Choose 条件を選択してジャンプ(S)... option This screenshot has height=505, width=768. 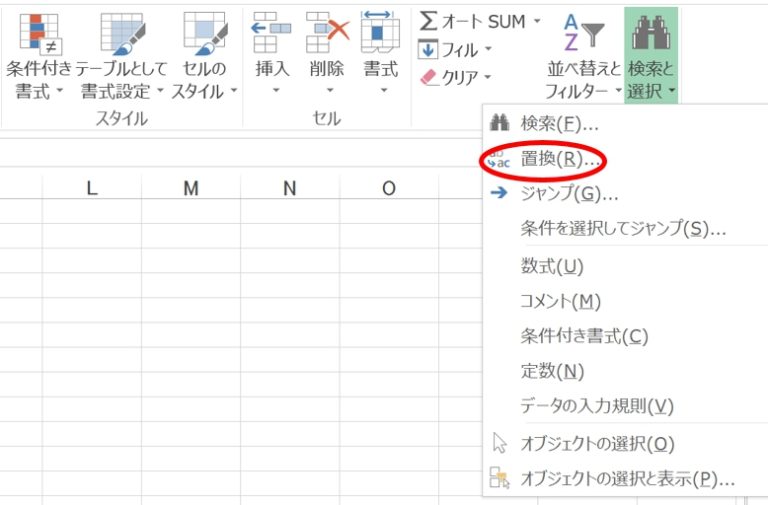click(622, 228)
